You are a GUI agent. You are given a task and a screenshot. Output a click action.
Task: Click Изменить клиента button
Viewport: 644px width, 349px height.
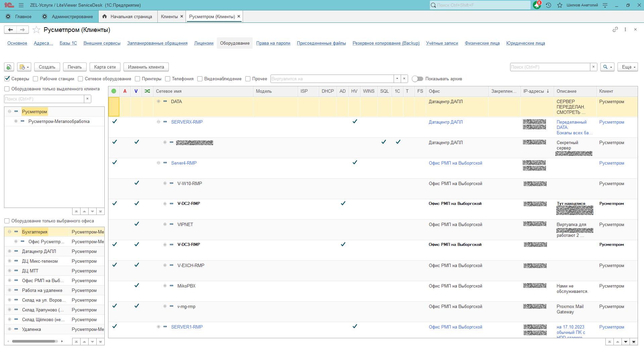tap(146, 67)
